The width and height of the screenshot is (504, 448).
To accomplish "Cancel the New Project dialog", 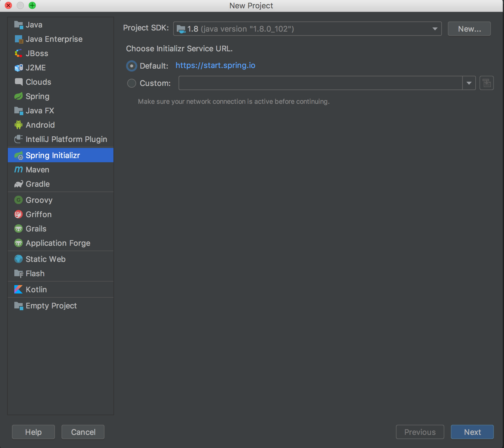I will pos(83,432).
